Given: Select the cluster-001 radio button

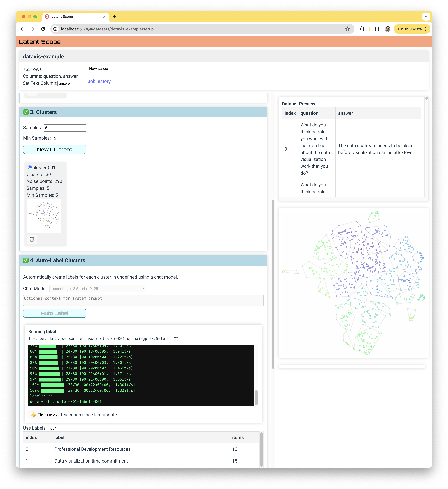Looking at the screenshot, I should tap(30, 167).
